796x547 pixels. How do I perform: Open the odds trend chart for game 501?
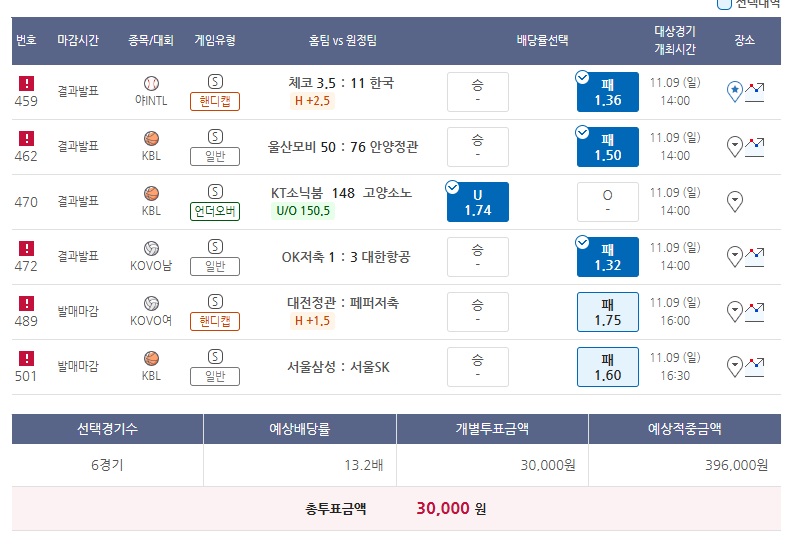point(754,367)
